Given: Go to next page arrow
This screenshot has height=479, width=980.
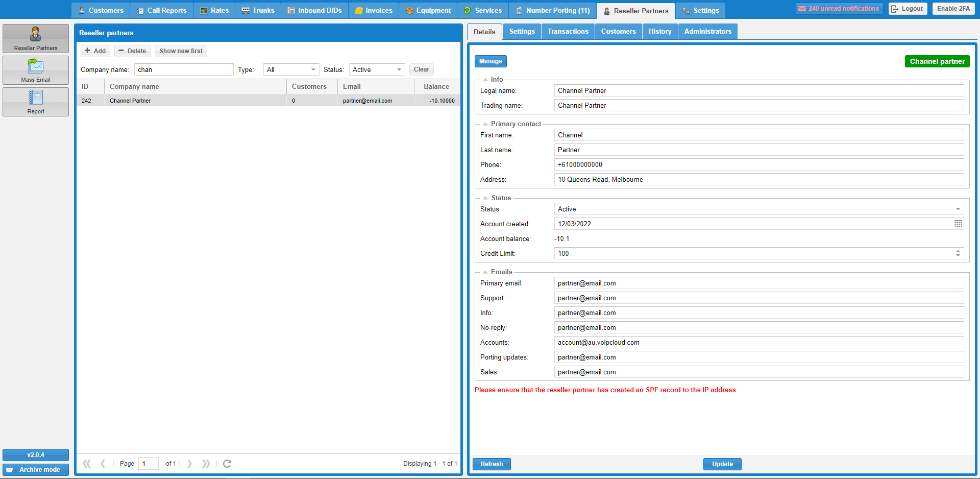Looking at the screenshot, I should coord(189,464).
